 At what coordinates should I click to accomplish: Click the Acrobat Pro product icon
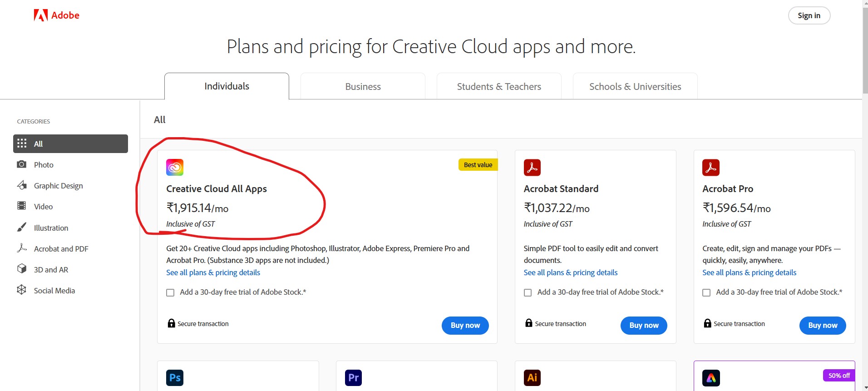[x=711, y=167]
